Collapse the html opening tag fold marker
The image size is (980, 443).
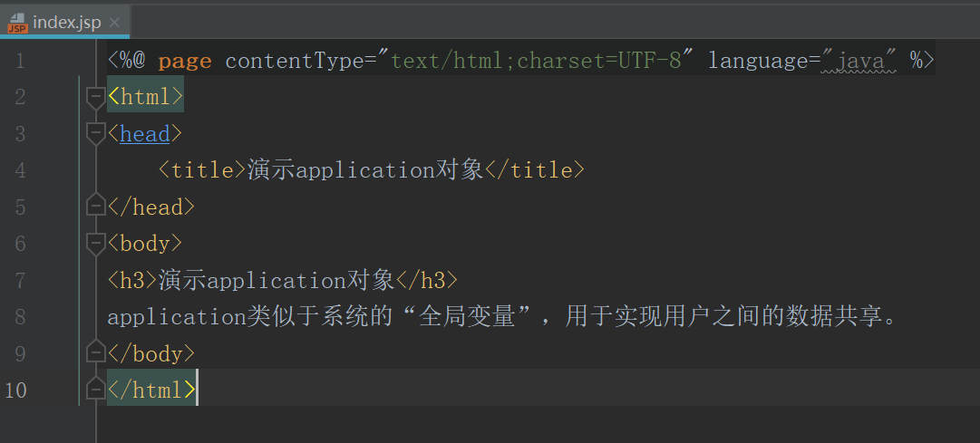[x=95, y=98]
